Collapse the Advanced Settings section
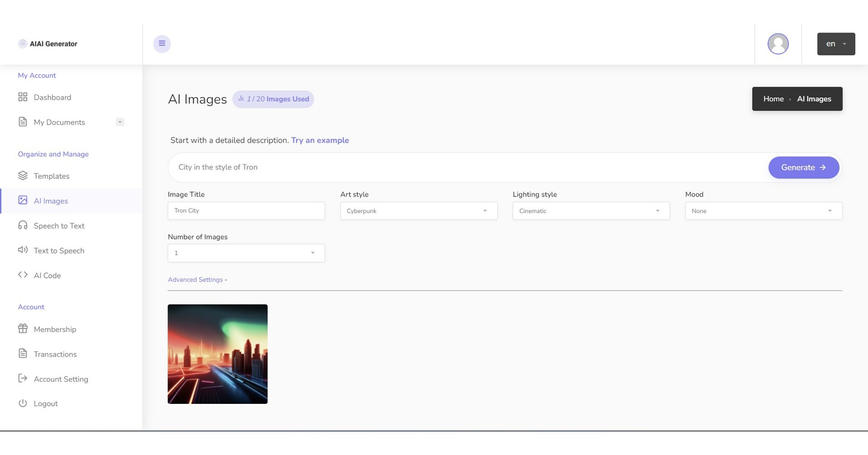Image resolution: width=868 pixels, height=455 pixels. (x=197, y=279)
